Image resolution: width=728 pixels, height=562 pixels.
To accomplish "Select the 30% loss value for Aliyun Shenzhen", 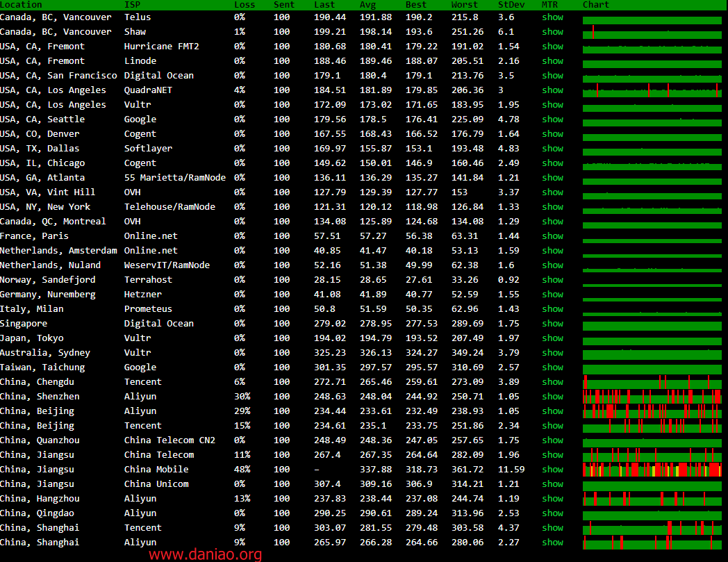I will point(242,397).
